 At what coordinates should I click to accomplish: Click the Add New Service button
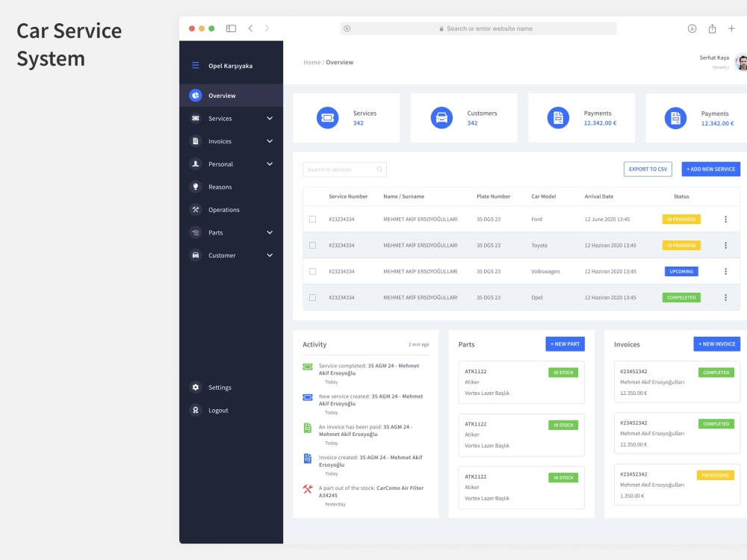point(711,169)
